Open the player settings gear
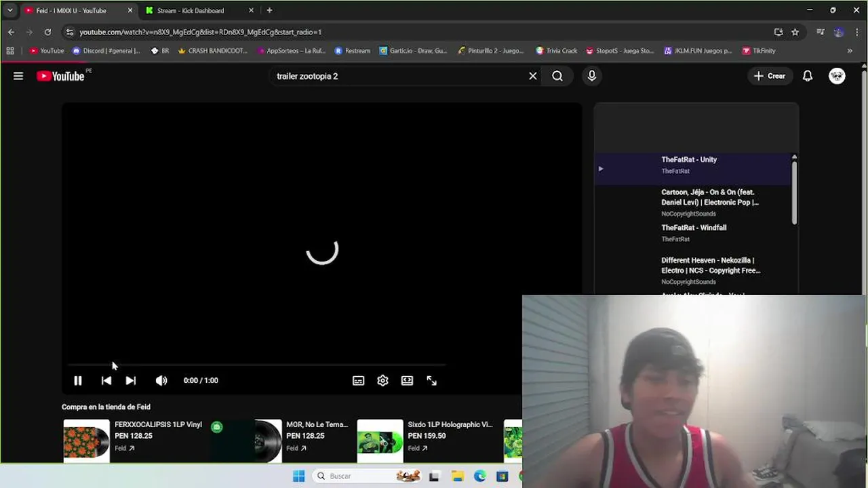This screenshot has width=868, height=488. pyautogui.click(x=382, y=381)
